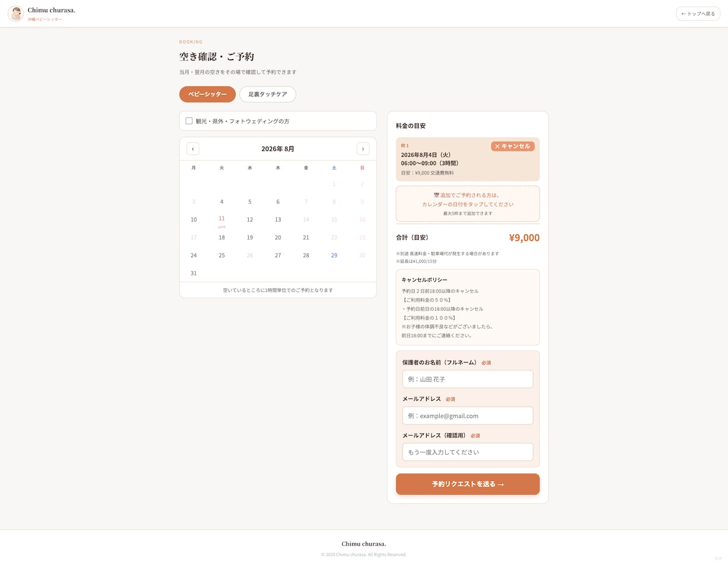Select August 12 on calendar
728x567 pixels.
(x=249, y=219)
